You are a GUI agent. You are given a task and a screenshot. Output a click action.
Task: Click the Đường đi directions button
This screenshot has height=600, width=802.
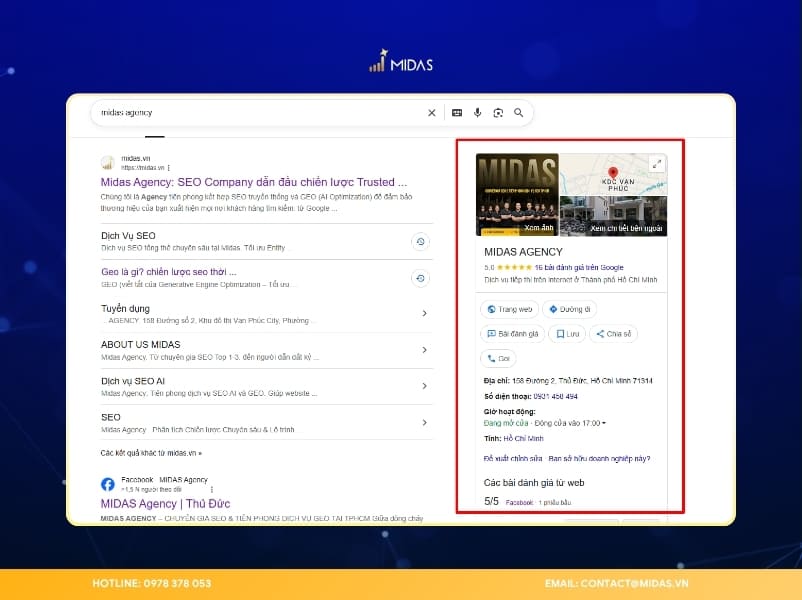[569, 309]
